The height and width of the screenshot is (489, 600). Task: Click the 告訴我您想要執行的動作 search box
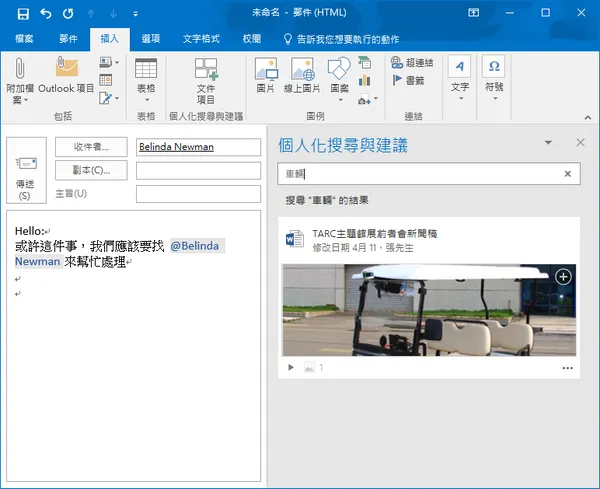pyautogui.click(x=341, y=39)
